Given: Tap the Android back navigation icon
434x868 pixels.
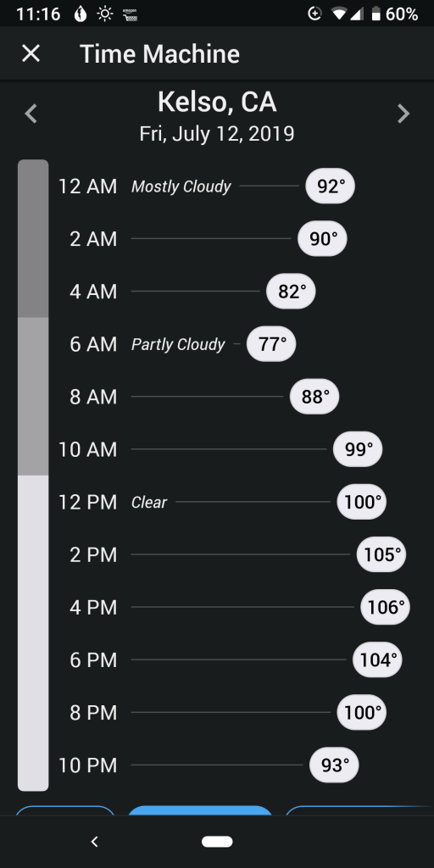Looking at the screenshot, I should [95, 842].
